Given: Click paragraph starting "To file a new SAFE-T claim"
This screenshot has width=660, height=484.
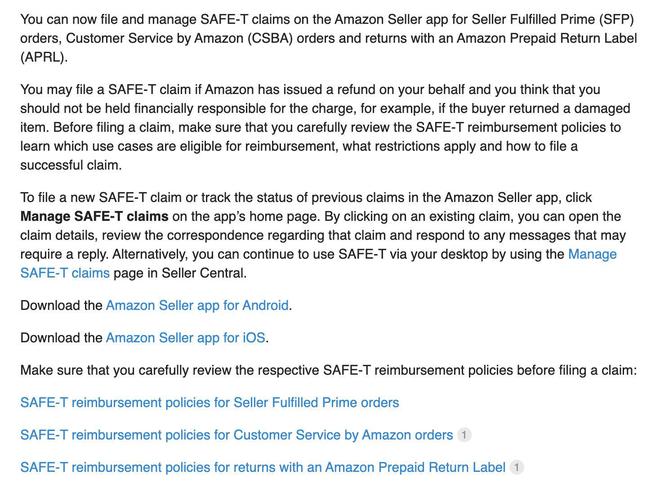Looking at the screenshot, I should pyautogui.click(x=320, y=235).
